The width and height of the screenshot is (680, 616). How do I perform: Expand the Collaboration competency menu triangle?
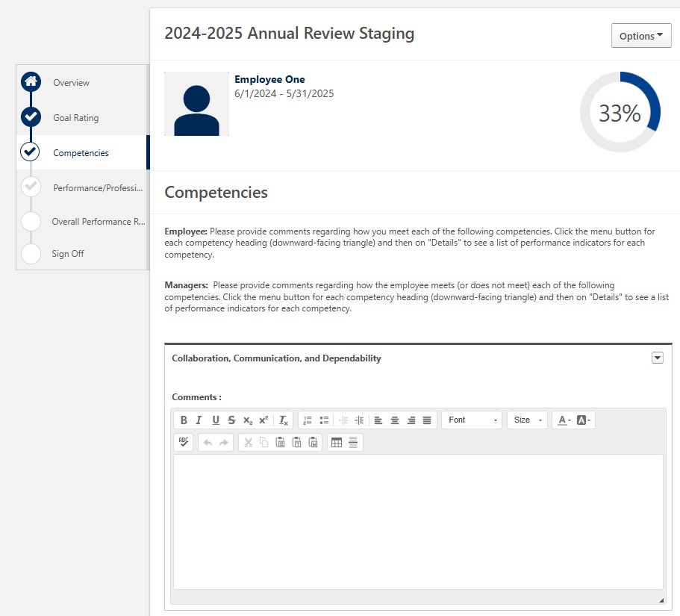[x=658, y=358]
